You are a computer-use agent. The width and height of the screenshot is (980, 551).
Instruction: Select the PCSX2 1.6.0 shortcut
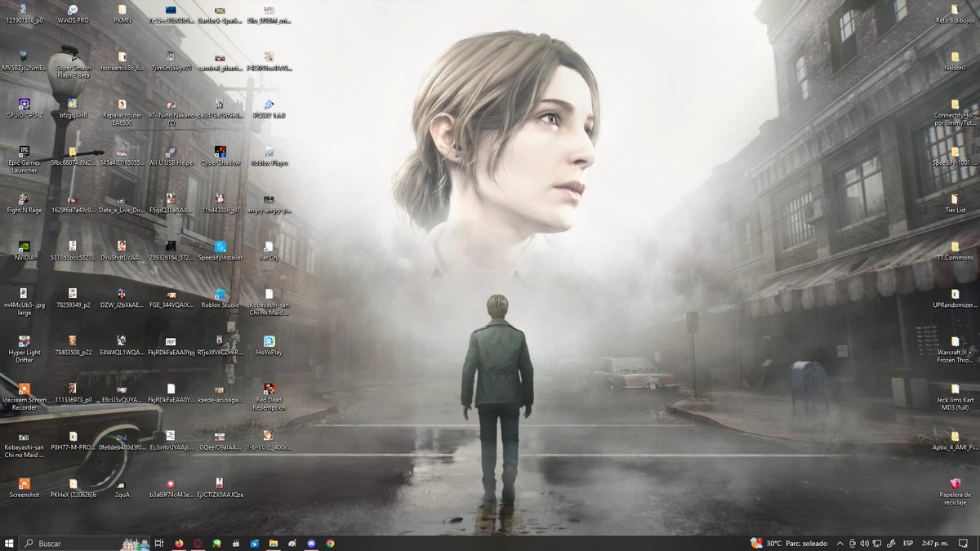click(x=269, y=109)
